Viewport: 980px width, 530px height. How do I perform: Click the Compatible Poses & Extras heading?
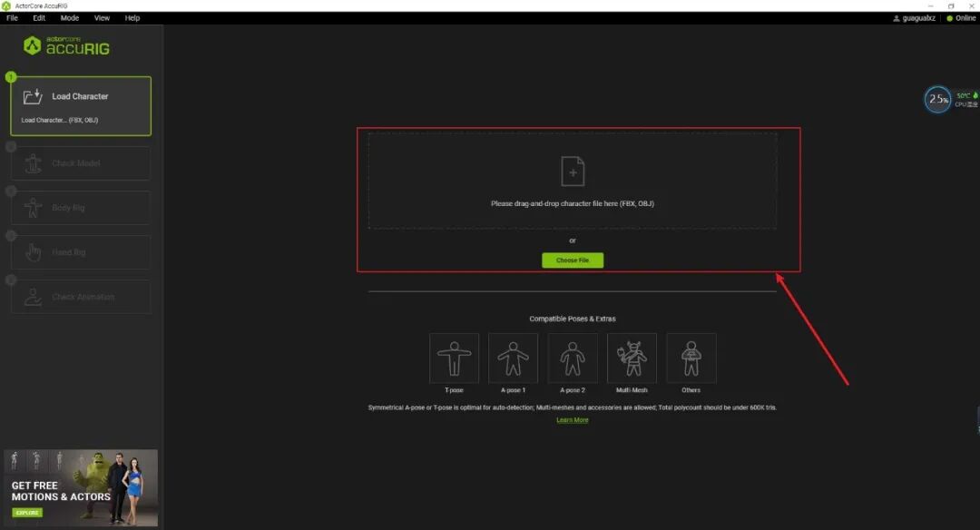point(573,319)
